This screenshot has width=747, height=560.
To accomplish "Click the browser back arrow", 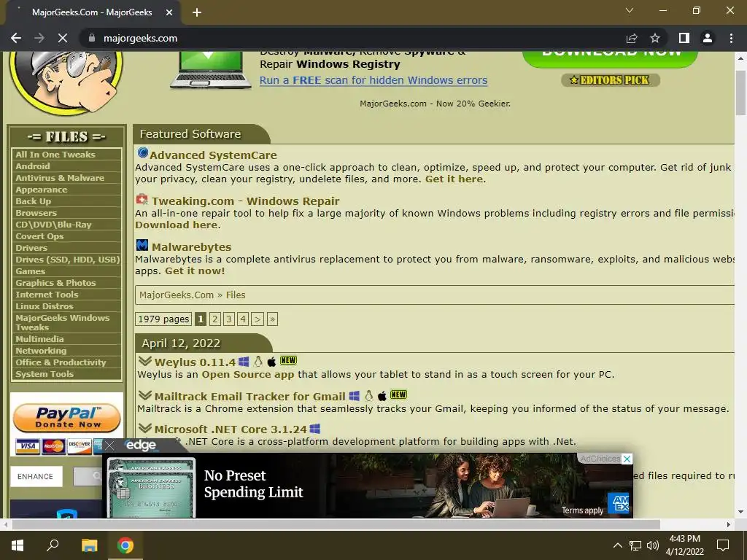I will pyautogui.click(x=16, y=38).
